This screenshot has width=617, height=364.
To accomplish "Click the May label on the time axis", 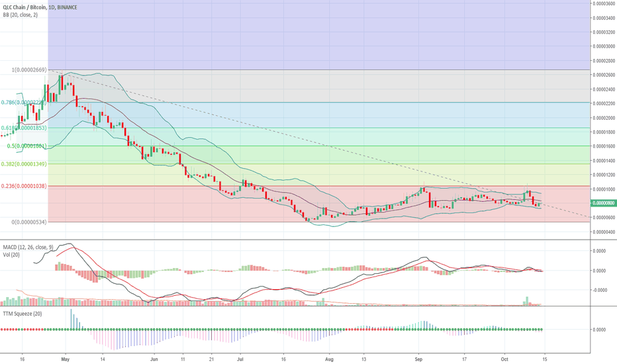I will [x=66, y=359].
